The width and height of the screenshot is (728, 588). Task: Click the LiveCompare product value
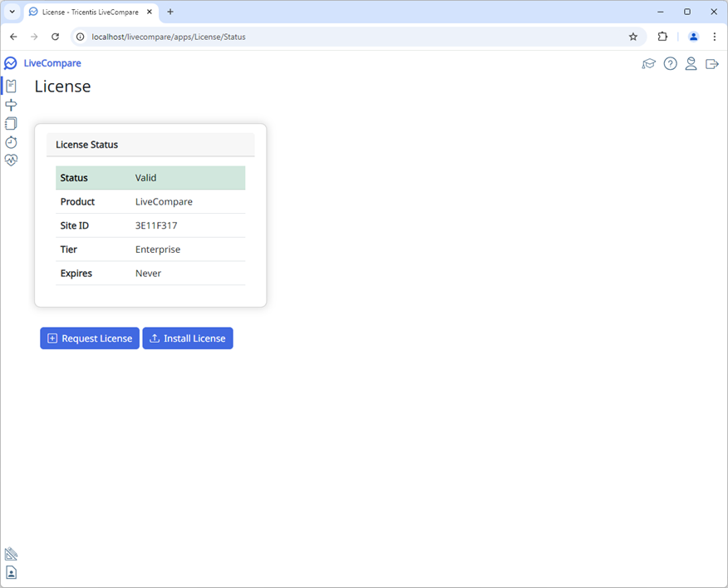click(x=164, y=202)
